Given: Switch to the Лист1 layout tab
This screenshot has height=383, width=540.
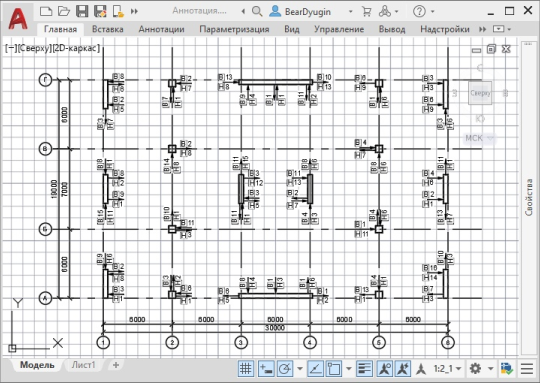Looking at the screenshot, I should click(x=83, y=365).
